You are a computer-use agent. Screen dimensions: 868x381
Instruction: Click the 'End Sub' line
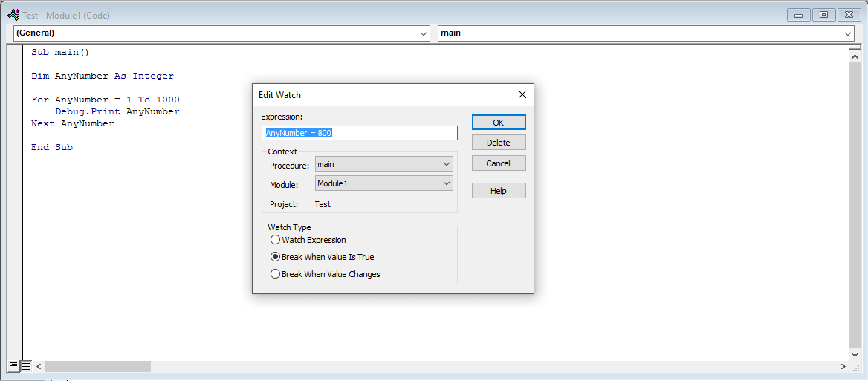(x=52, y=148)
